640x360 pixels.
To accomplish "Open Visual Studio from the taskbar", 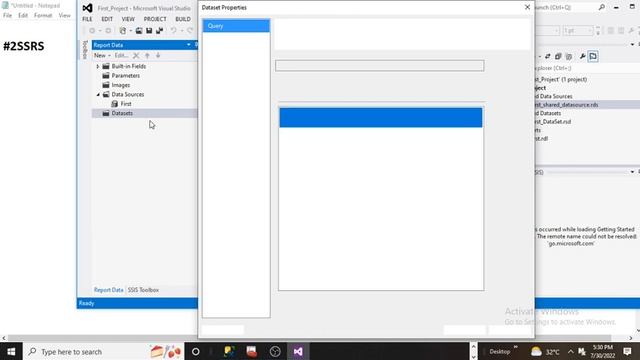I will [x=298, y=351].
